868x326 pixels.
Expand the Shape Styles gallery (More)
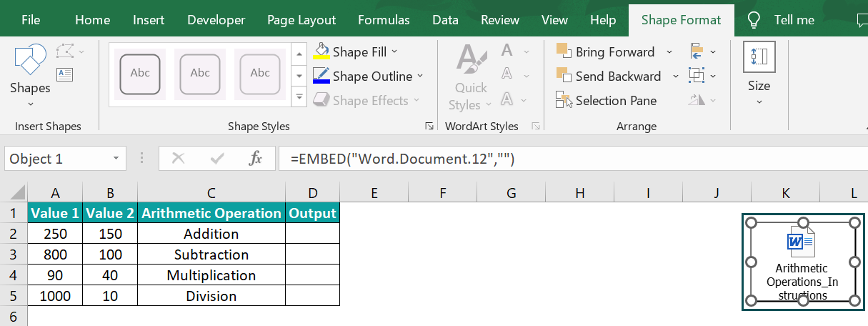[x=299, y=98]
